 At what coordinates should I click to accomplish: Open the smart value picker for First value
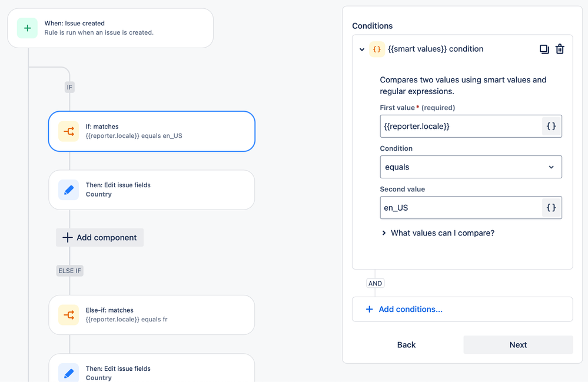pos(552,126)
